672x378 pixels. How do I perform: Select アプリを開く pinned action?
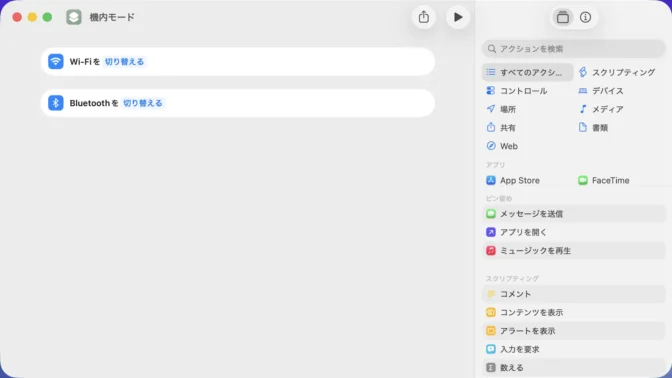click(574, 232)
